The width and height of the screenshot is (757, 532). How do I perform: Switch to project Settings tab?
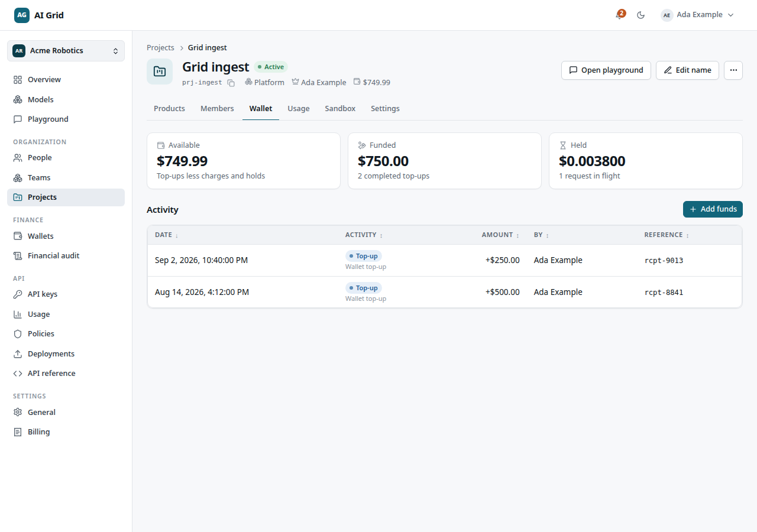tap(385, 109)
